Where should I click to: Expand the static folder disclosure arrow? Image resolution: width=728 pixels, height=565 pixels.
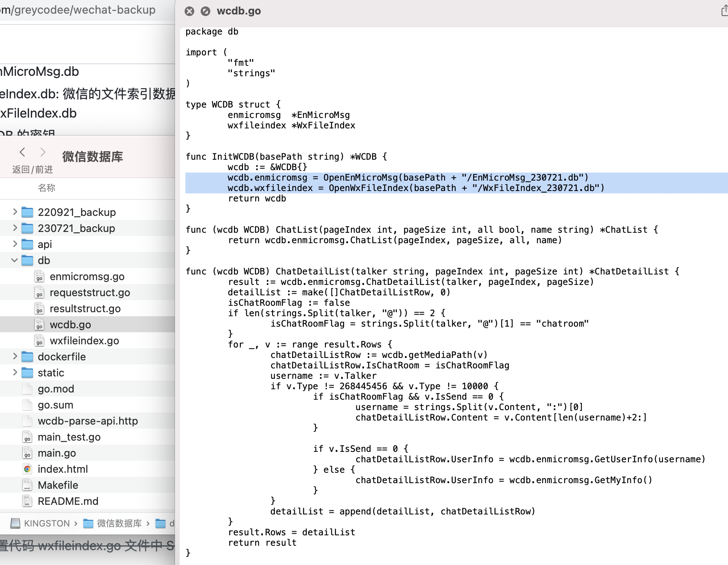[x=15, y=372]
